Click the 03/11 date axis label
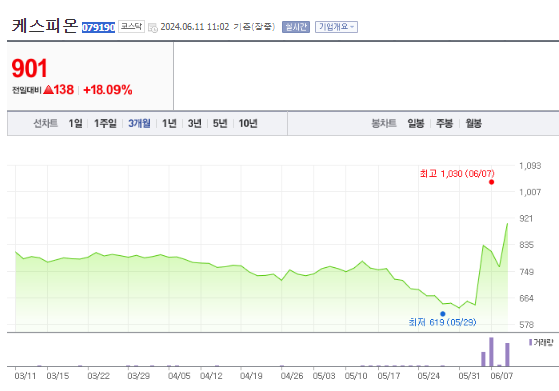 pyautogui.click(x=25, y=376)
